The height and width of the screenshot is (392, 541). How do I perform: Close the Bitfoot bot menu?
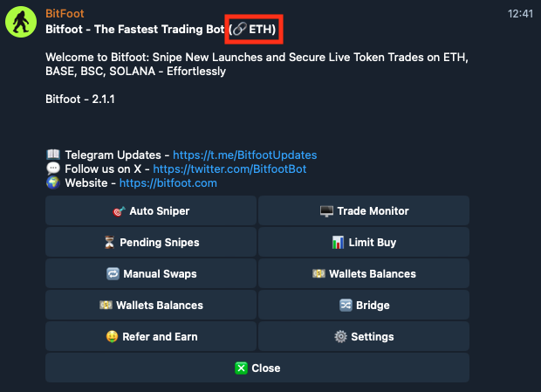coord(257,368)
